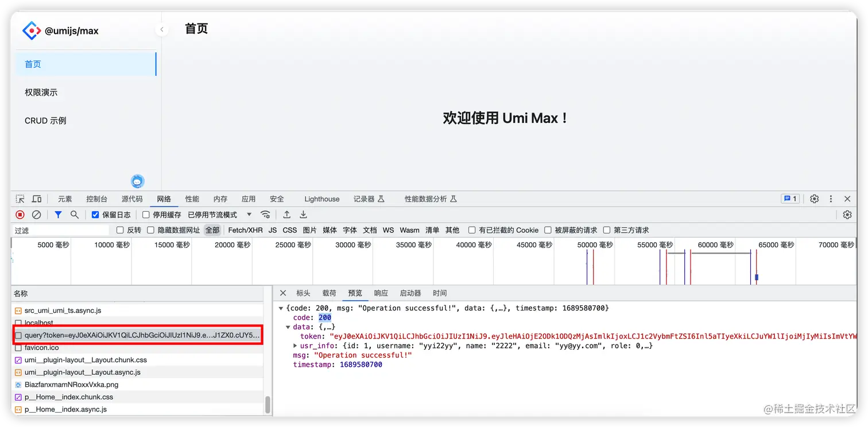The width and height of the screenshot is (868, 427).
Task: Expand the usr_info object
Action: click(x=295, y=346)
